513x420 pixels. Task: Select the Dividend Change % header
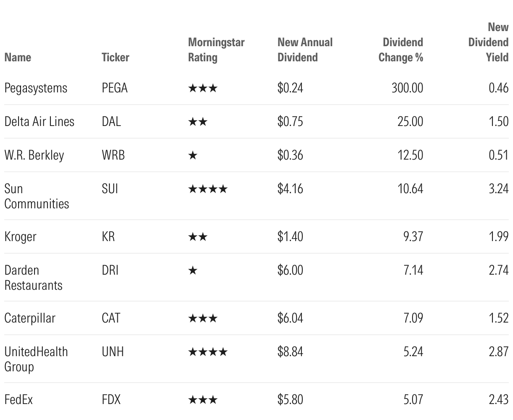click(401, 50)
